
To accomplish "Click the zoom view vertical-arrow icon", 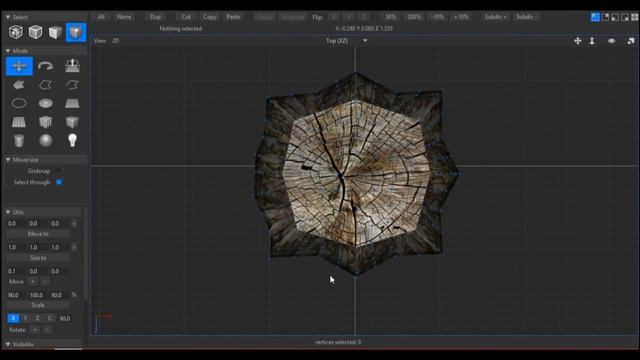I will coord(592,41).
